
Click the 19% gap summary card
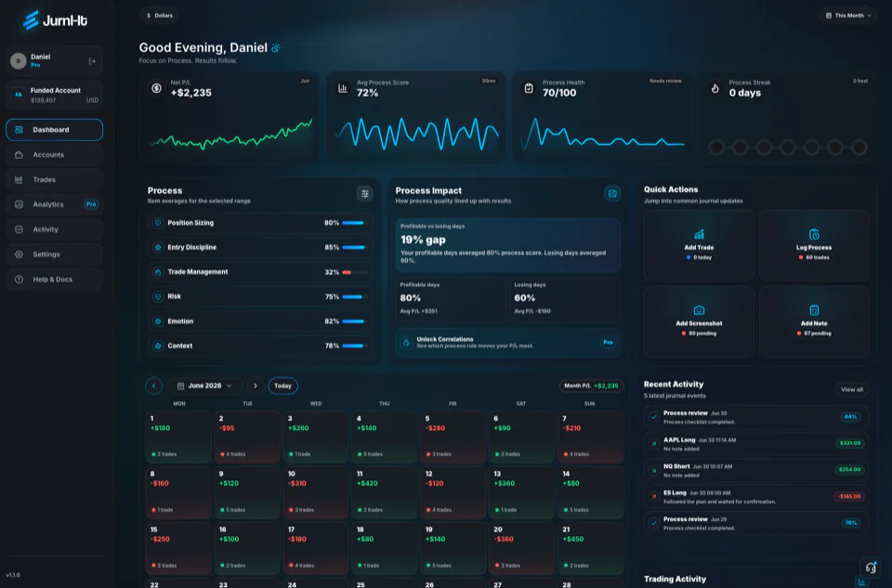coord(508,245)
